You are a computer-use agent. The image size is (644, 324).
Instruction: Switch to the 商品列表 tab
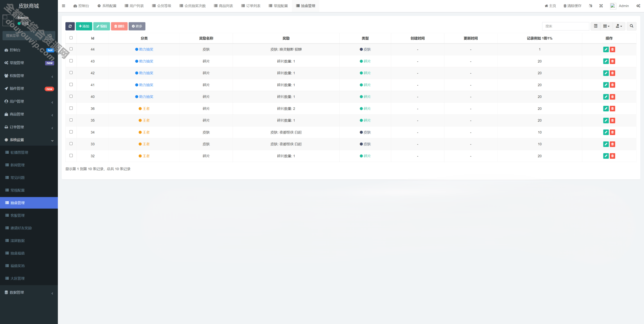(x=224, y=6)
